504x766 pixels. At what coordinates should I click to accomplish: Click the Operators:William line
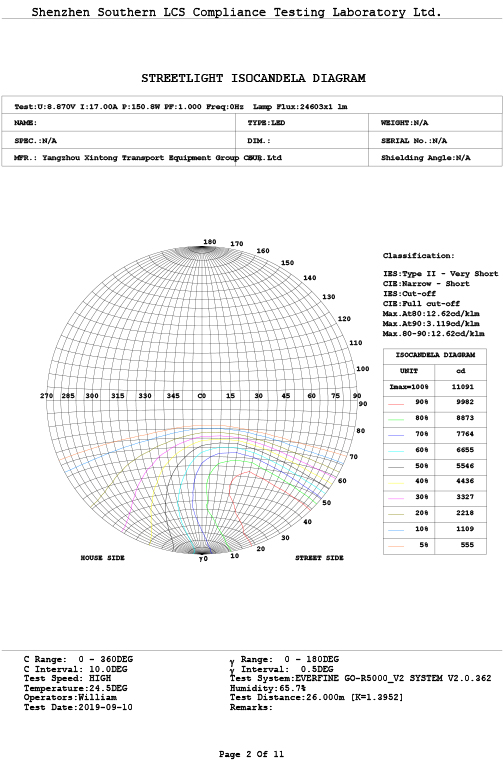pos(70,698)
